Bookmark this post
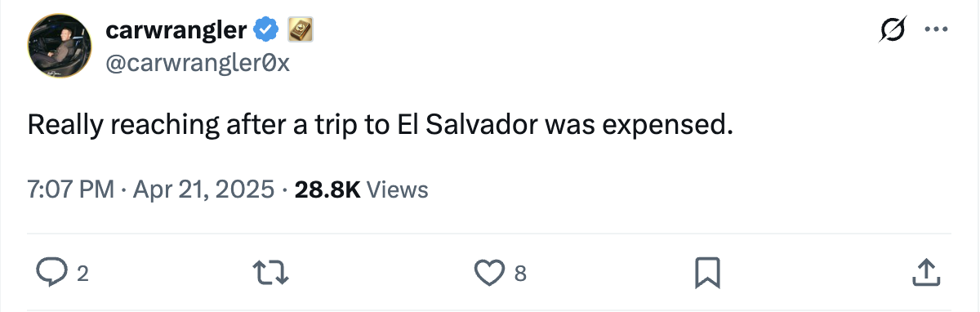The width and height of the screenshot is (980, 312). point(706,273)
